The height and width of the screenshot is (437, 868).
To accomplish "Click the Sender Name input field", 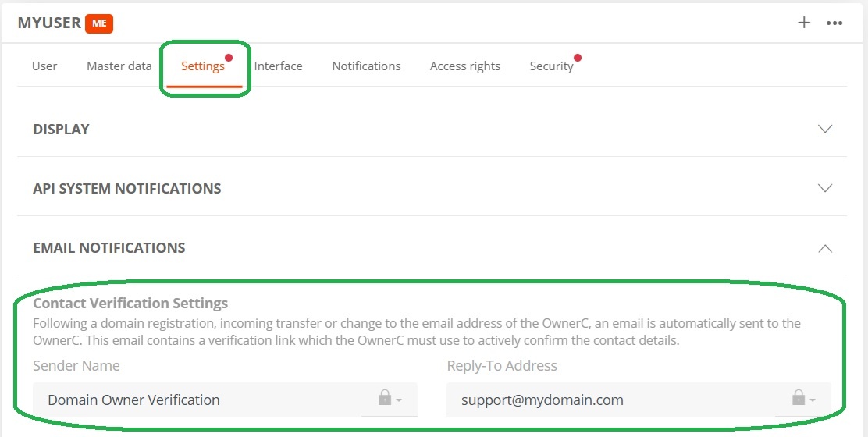I will coord(225,400).
